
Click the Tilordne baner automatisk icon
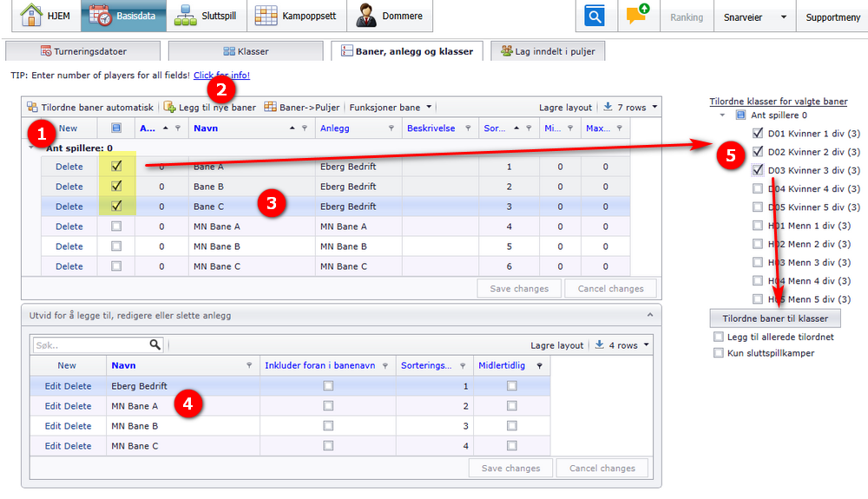(33, 107)
